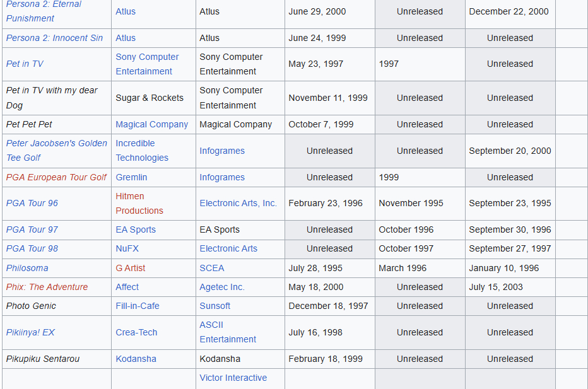Visit the Incredible Technologies developer page
The image size is (588, 389).
[141, 150]
